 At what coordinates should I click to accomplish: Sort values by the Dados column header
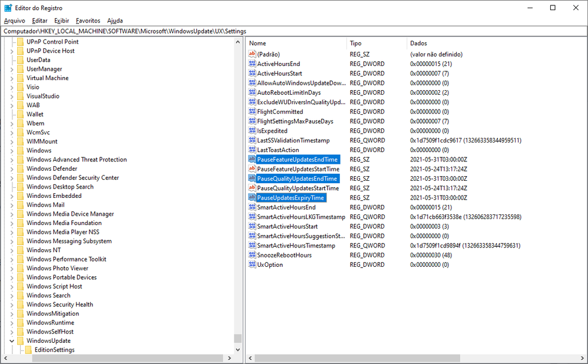pos(496,43)
